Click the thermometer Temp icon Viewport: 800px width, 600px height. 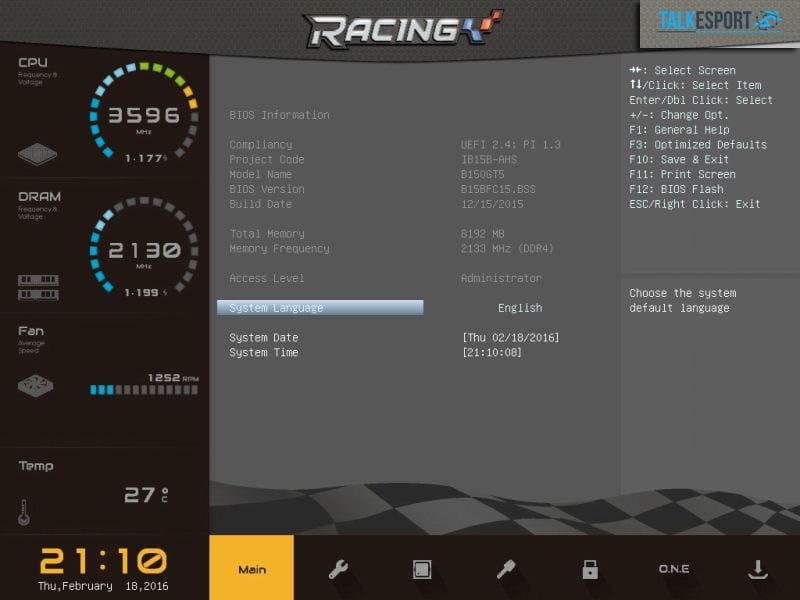[24, 512]
